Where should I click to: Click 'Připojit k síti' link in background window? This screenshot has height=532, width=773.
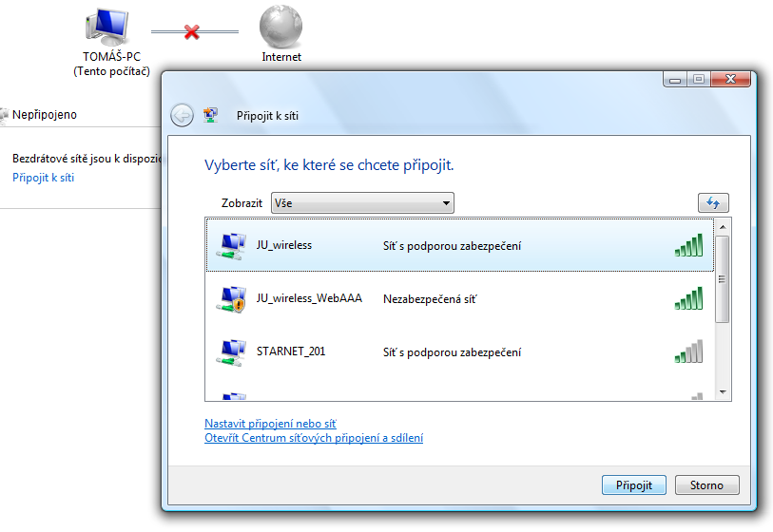[x=44, y=178]
